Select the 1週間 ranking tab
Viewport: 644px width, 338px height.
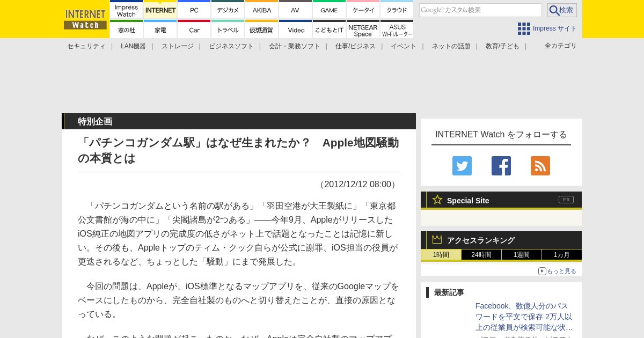[x=522, y=255]
